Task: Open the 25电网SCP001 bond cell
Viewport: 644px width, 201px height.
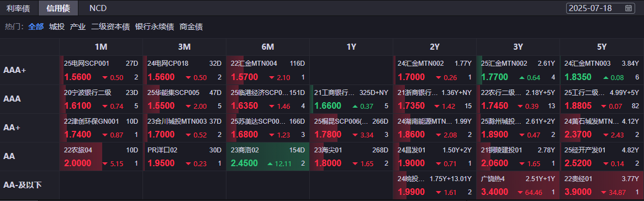Action: click(101, 70)
